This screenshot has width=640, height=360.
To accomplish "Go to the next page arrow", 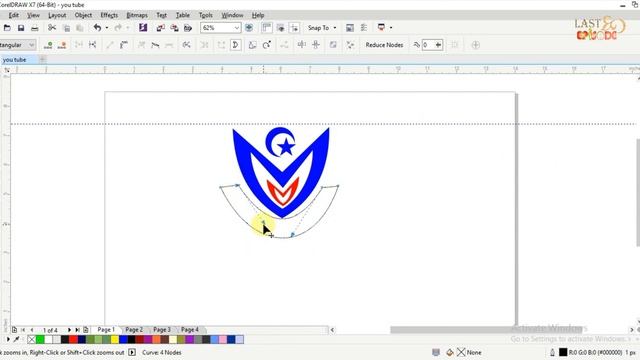I will 69,330.
